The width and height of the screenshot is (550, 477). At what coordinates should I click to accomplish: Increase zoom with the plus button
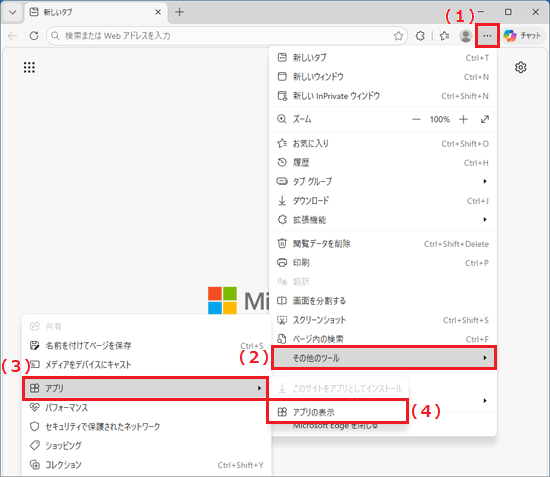tap(463, 120)
